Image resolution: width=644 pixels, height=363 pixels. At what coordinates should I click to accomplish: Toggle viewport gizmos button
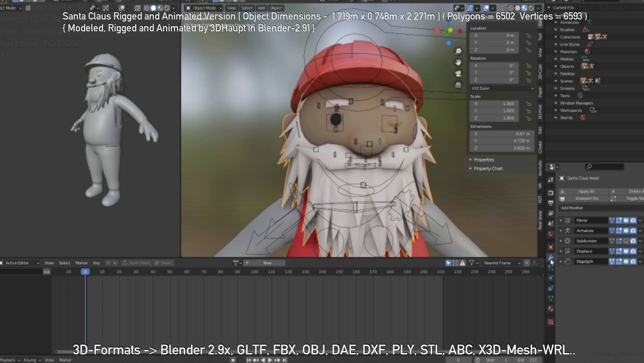[x=470, y=8]
